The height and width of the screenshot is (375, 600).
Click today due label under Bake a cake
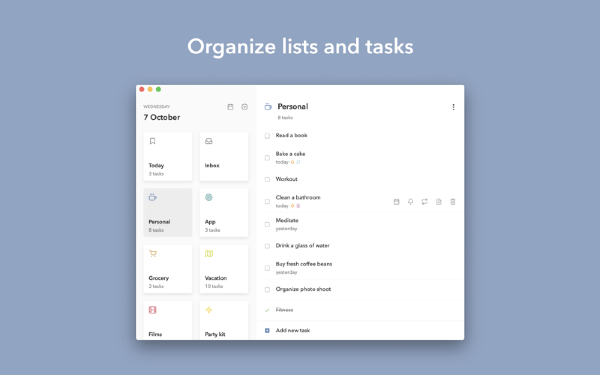(x=282, y=162)
